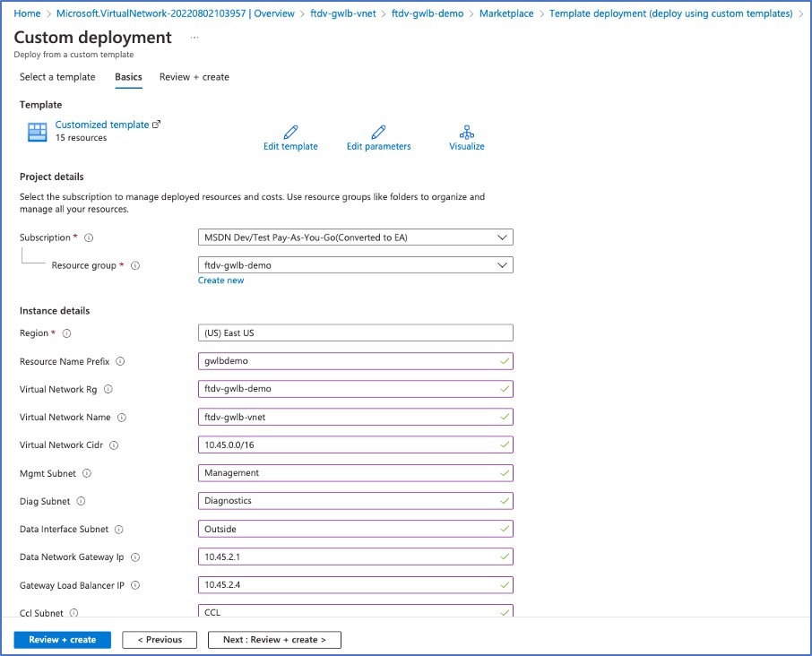Image resolution: width=812 pixels, height=656 pixels.
Task: Switch to the Select a template tab
Action: point(56,77)
